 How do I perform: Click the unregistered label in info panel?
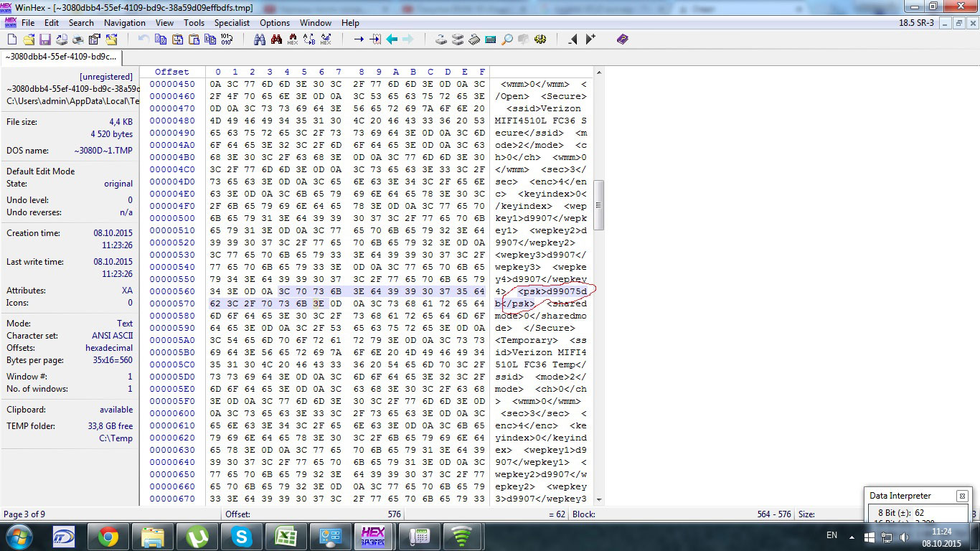[x=106, y=77]
